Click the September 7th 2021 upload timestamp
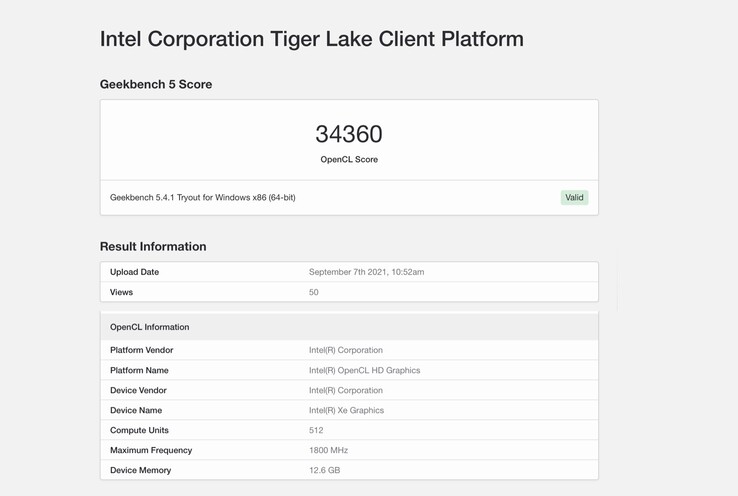The image size is (738, 496). pyautogui.click(x=366, y=272)
